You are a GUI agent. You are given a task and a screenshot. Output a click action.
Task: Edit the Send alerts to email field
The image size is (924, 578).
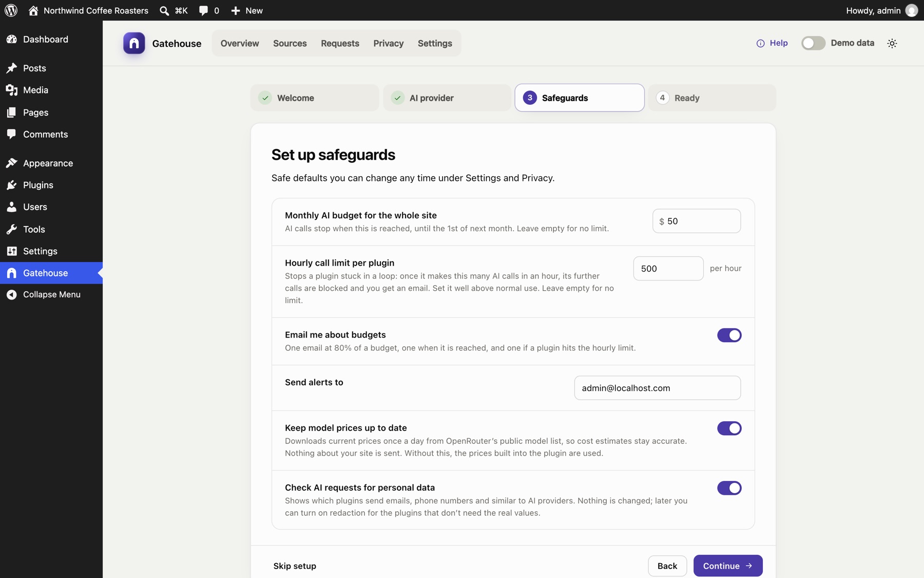point(658,388)
